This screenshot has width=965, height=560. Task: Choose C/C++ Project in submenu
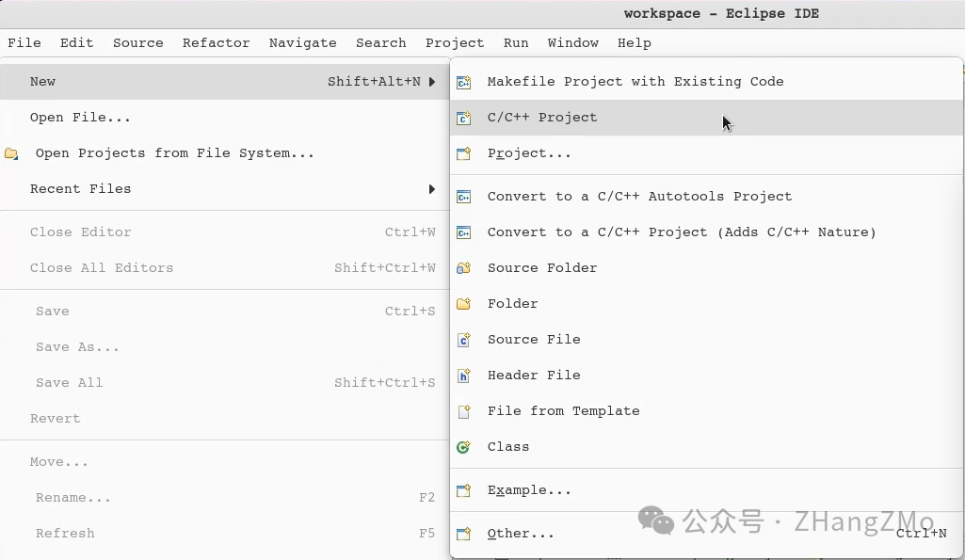click(706, 118)
